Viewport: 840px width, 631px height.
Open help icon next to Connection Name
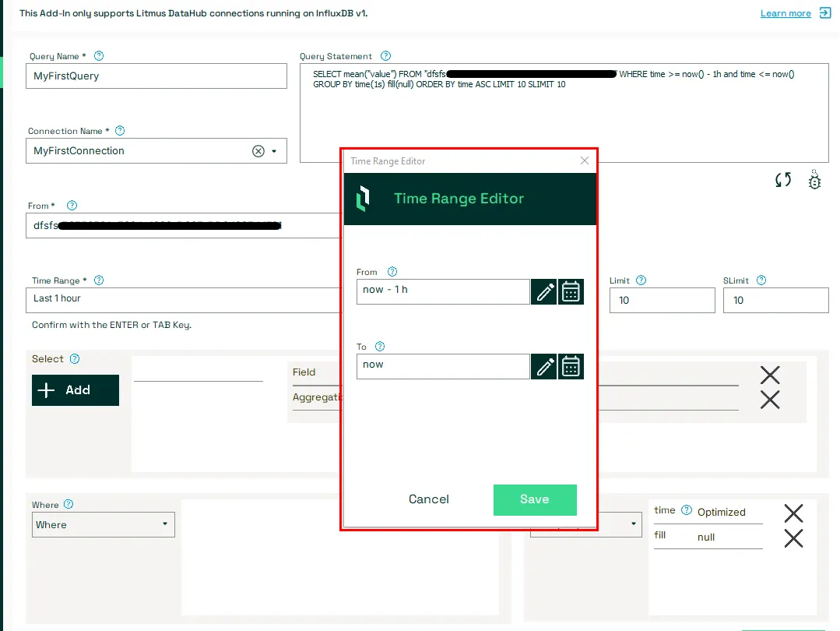point(120,131)
